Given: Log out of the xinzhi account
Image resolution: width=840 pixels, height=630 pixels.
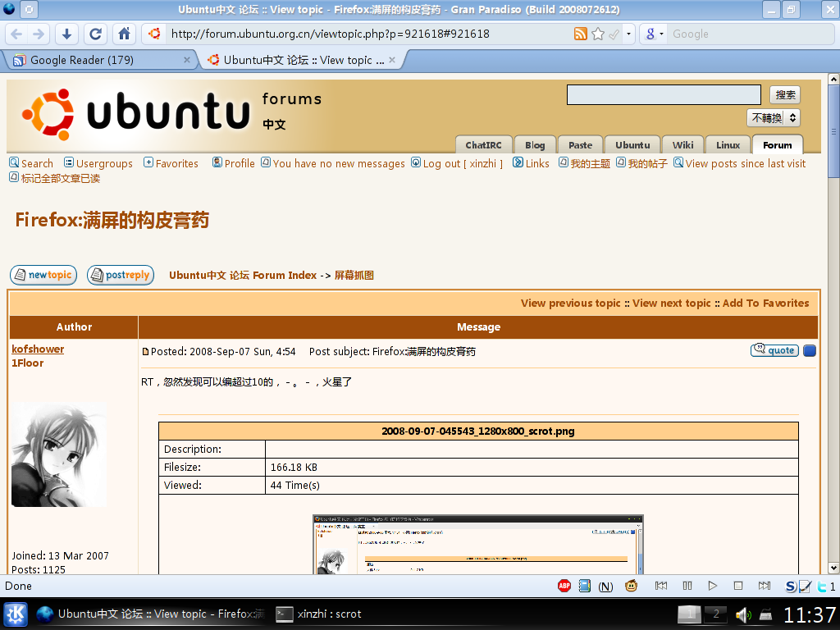Looking at the screenshot, I should click(457, 163).
